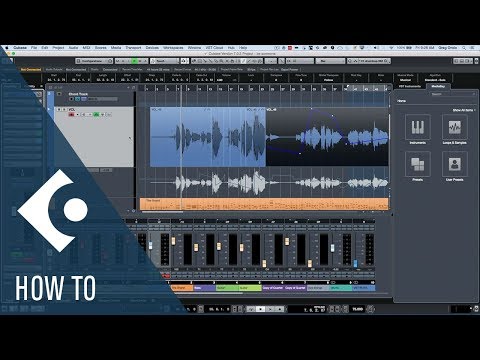
Task: Open the Instruments category in MediaBay
Action: point(418,127)
